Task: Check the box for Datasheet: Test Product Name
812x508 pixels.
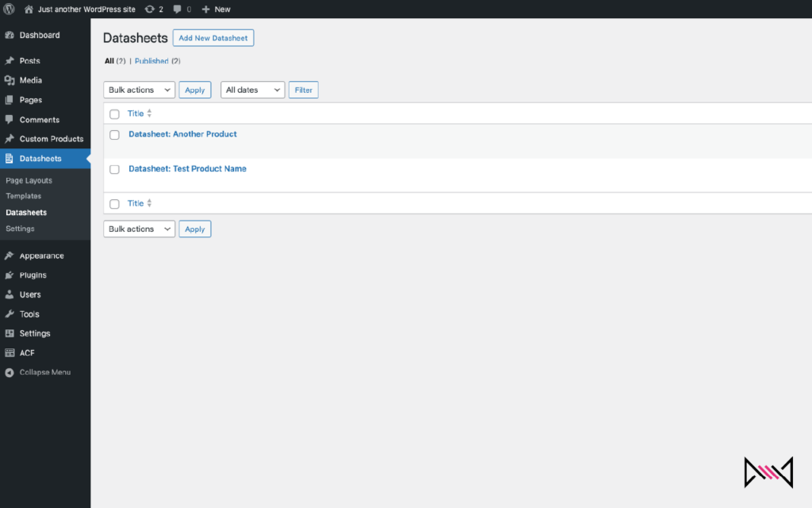Action: click(114, 169)
